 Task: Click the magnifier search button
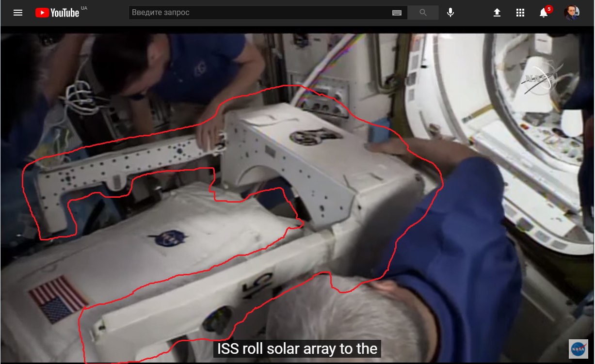coord(423,13)
